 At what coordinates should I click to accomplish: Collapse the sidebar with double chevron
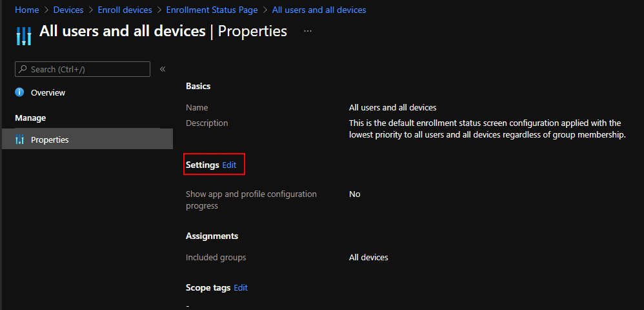(163, 69)
